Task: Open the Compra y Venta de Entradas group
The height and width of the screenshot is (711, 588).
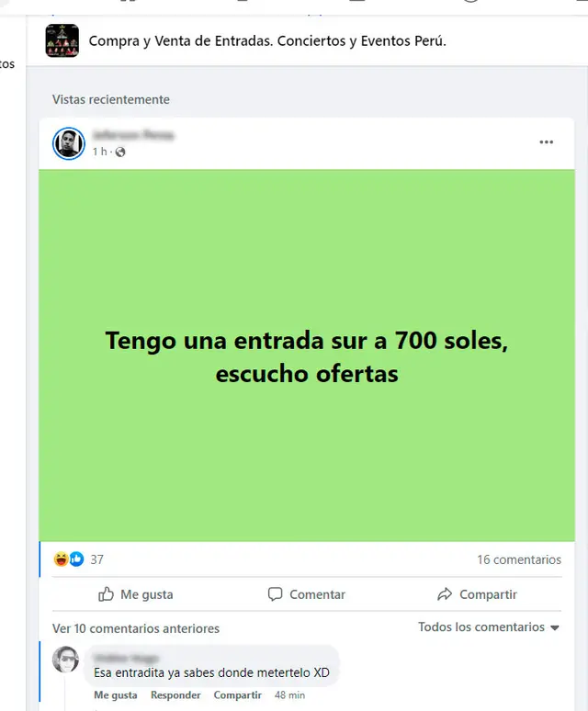Action: 267,40
